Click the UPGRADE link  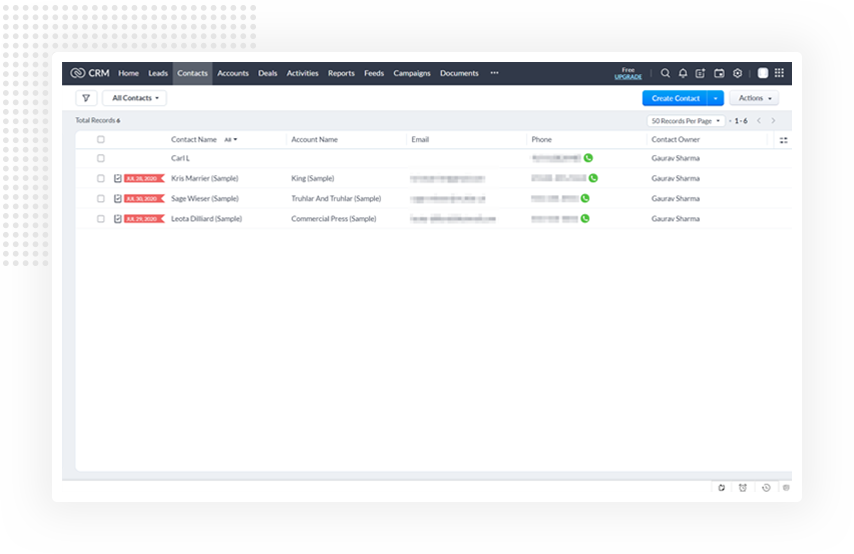(x=628, y=77)
